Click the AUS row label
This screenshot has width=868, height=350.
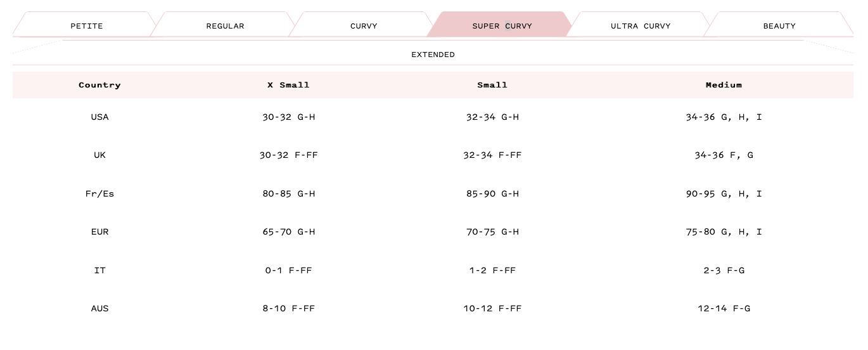click(99, 309)
